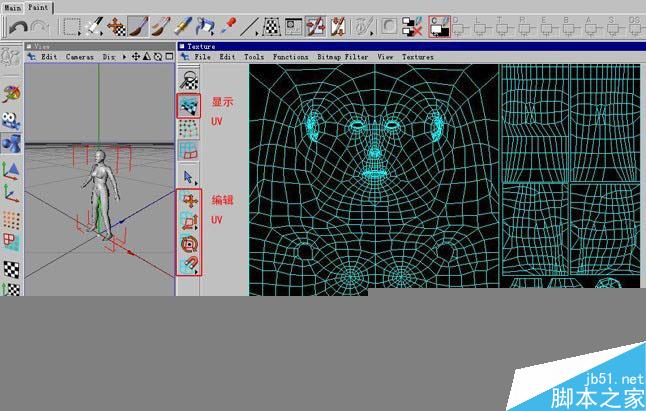Toggle the A (alpha) channel
The width and height of the screenshot is (646, 411).
tap(592, 26)
